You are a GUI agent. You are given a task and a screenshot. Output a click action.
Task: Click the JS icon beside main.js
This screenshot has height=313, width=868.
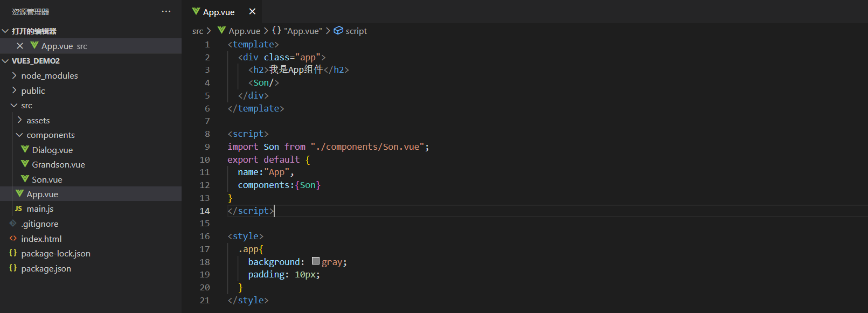pos(19,208)
